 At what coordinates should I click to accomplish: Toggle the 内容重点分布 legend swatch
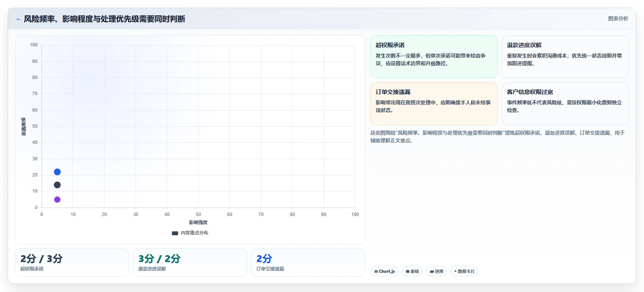point(175,233)
